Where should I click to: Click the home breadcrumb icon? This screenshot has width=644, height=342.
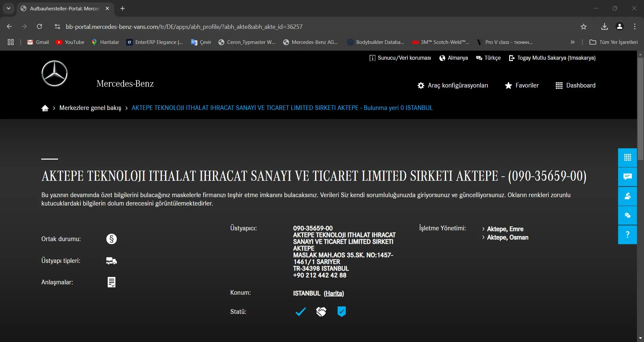pyautogui.click(x=45, y=108)
